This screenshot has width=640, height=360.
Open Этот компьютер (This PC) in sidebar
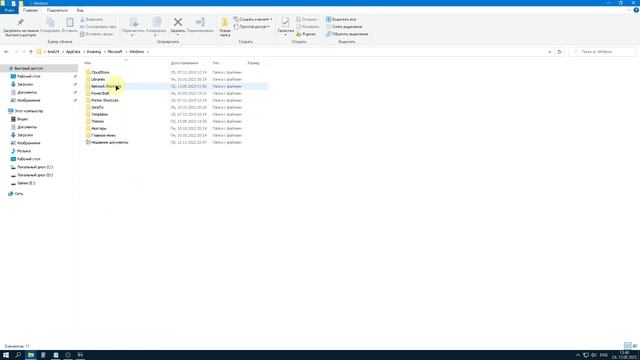point(29,111)
